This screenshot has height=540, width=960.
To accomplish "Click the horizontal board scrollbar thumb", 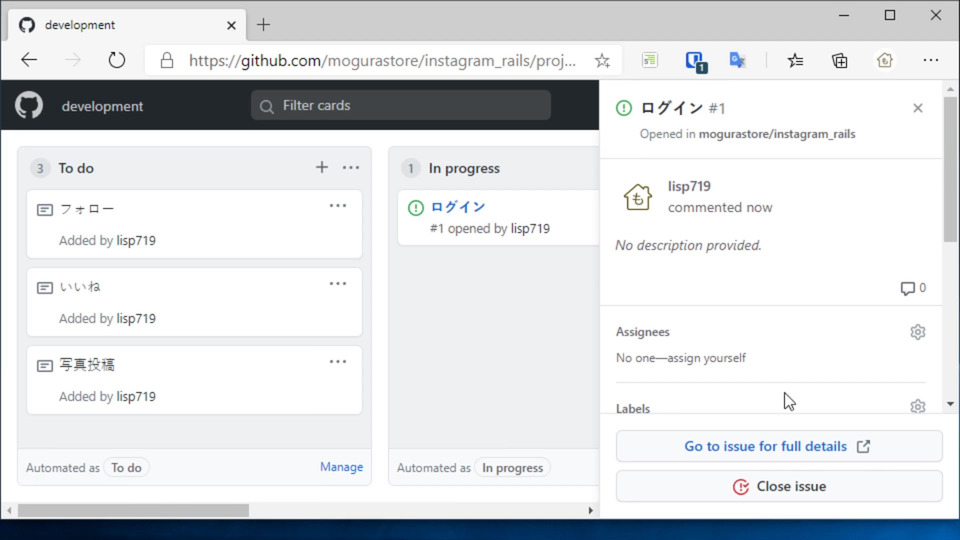I will coord(133,511).
